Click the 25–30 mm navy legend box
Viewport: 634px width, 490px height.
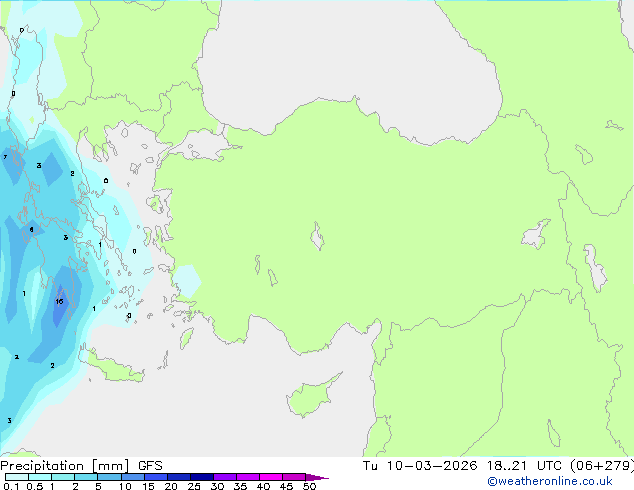tap(201, 477)
